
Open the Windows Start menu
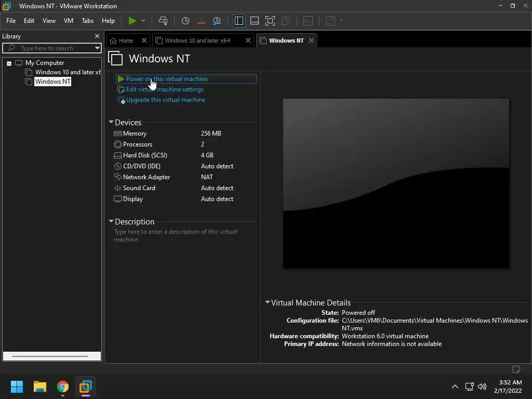[x=17, y=387]
